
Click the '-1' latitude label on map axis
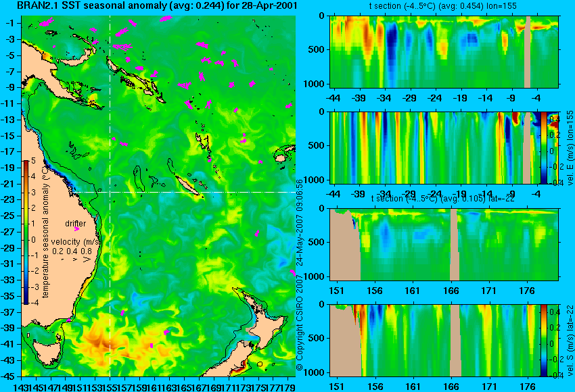(10, 23)
